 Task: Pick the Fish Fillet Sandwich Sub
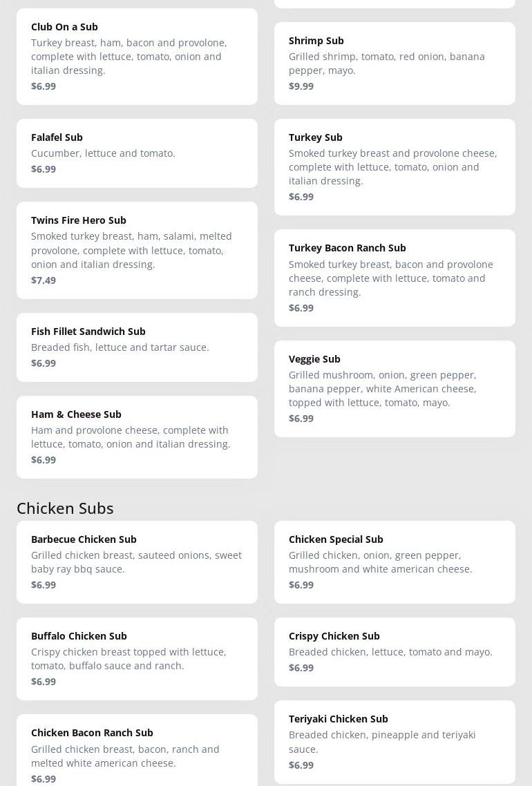pyautogui.click(x=137, y=347)
